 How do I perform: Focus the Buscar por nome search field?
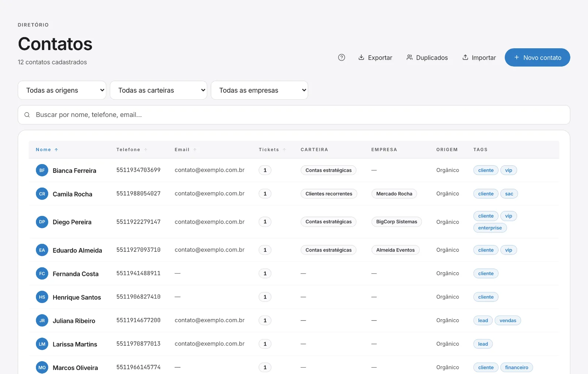click(x=294, y=115)
